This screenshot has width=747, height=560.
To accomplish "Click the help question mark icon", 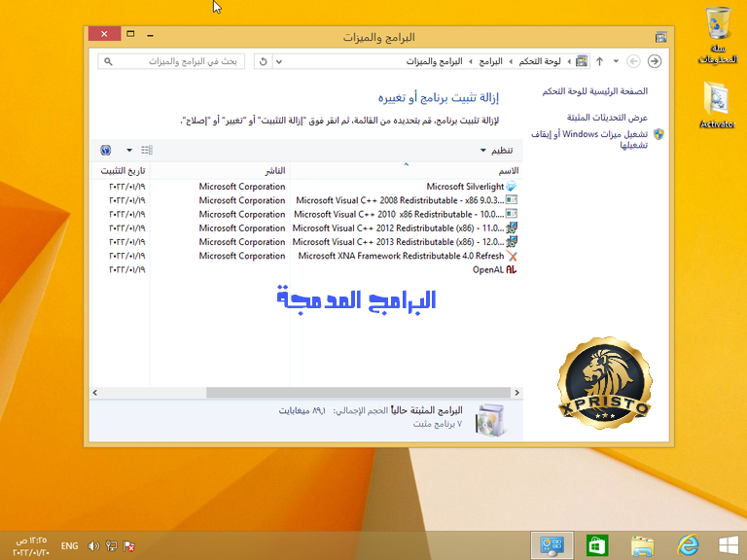I will pos(106,151).
